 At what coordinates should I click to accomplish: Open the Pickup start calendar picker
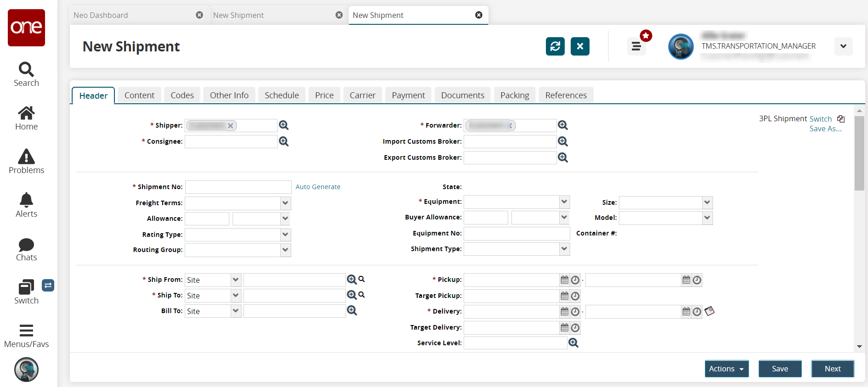(x=565, y=280)
